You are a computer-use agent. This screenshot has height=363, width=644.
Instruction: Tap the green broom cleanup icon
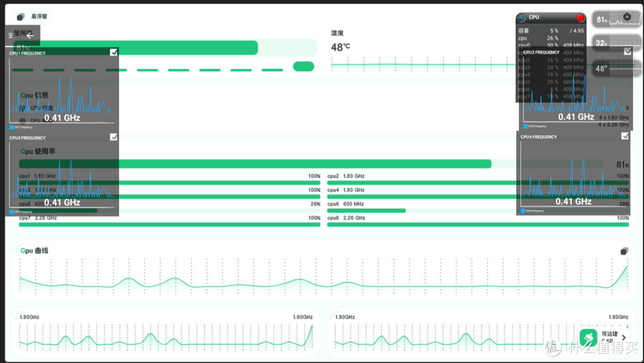pyautogui.click(x=588, y=337)
